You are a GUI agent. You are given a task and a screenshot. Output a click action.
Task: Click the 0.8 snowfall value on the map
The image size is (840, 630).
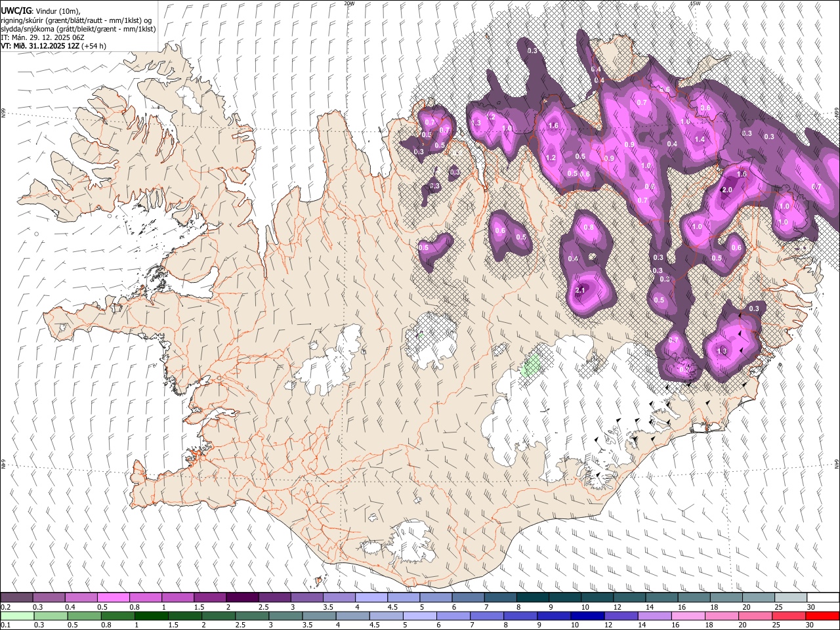click(x=589, y=228)
